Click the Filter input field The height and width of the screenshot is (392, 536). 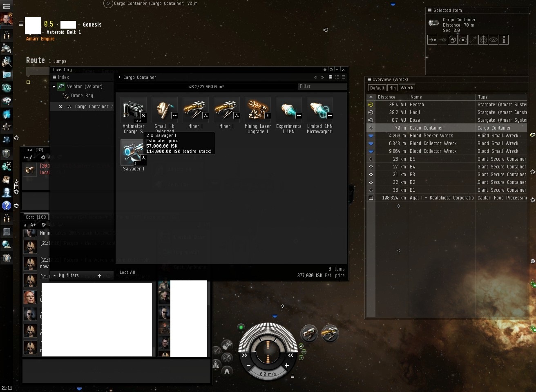(x=322, y=86)
